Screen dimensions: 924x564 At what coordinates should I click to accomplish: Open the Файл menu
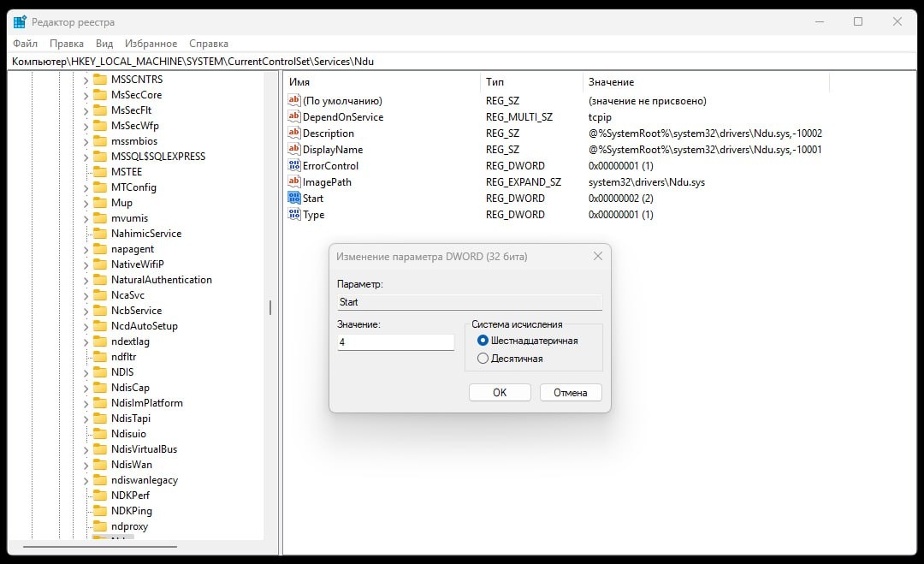pos(25,43)
